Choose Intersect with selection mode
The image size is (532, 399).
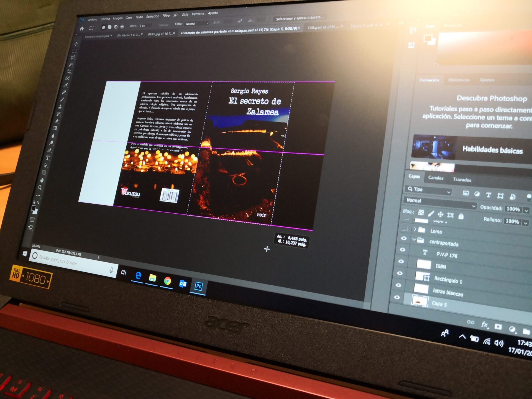[x=122, y=27]
